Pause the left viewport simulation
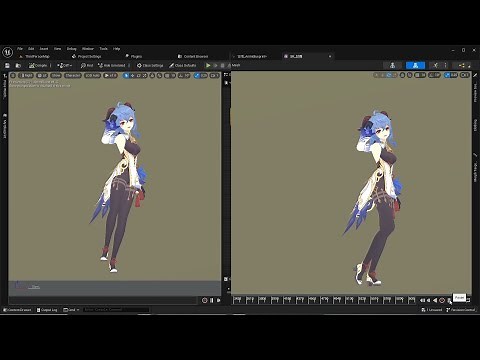This screenshot has height=360, width=480. 212,300
